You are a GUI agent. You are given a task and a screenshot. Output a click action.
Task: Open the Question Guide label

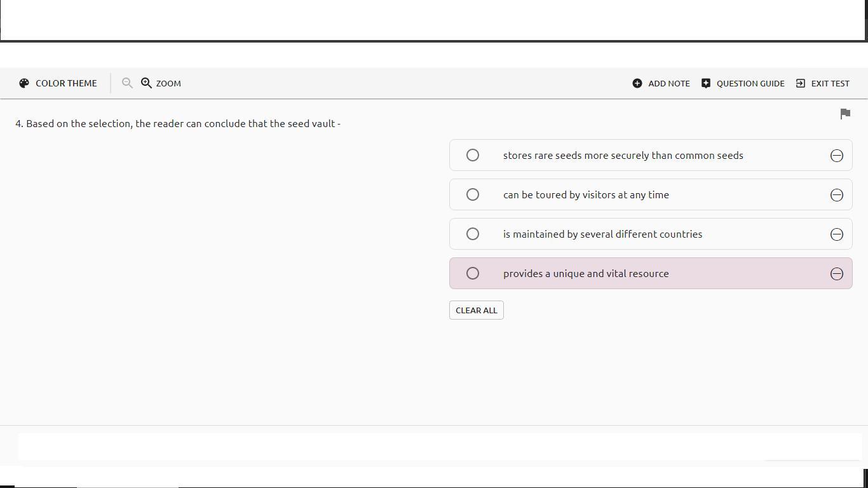click(750, 83)
